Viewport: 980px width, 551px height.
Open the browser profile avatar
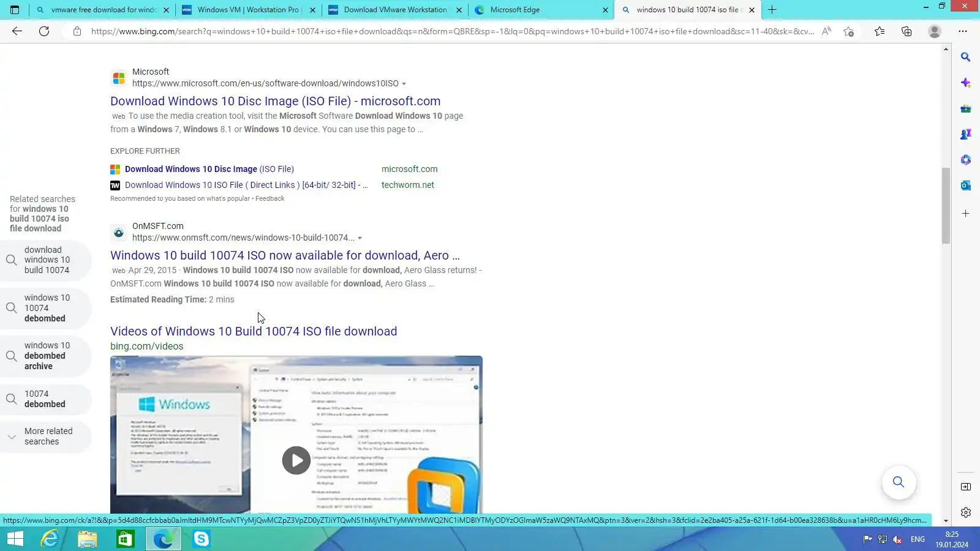(x=934, y=31)
